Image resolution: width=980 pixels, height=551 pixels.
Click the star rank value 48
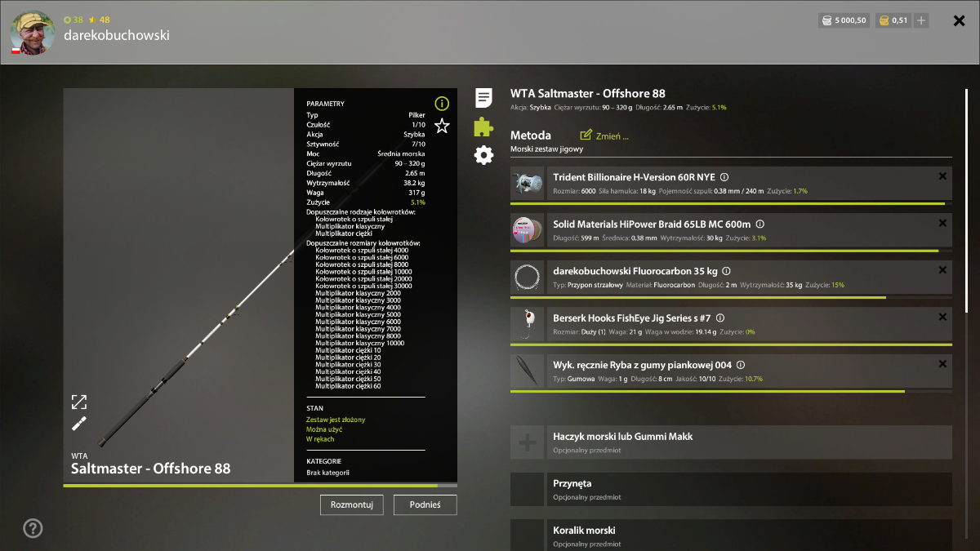(100, 20)
